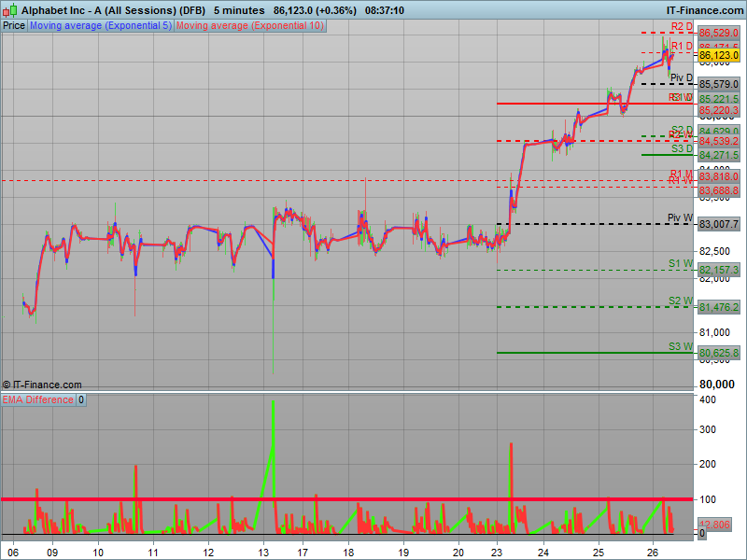Click the header price text 86,123.0 (+0.36%)

(x=315, y=10)
